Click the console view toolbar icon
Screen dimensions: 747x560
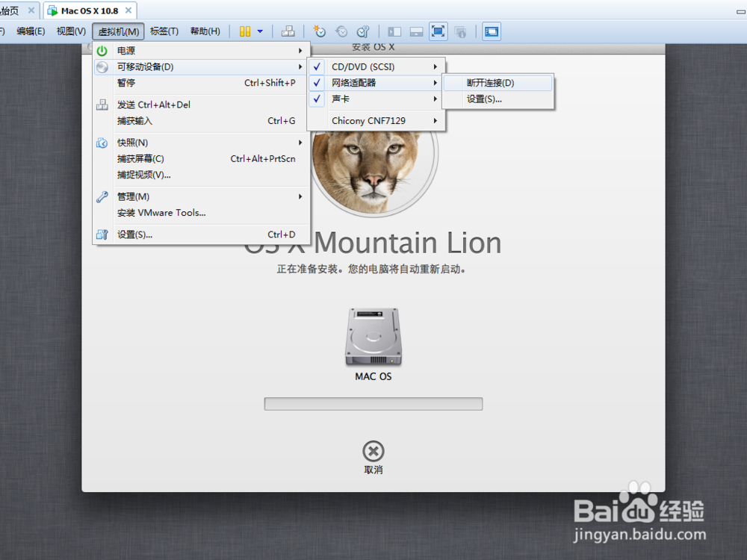(492, 31)
